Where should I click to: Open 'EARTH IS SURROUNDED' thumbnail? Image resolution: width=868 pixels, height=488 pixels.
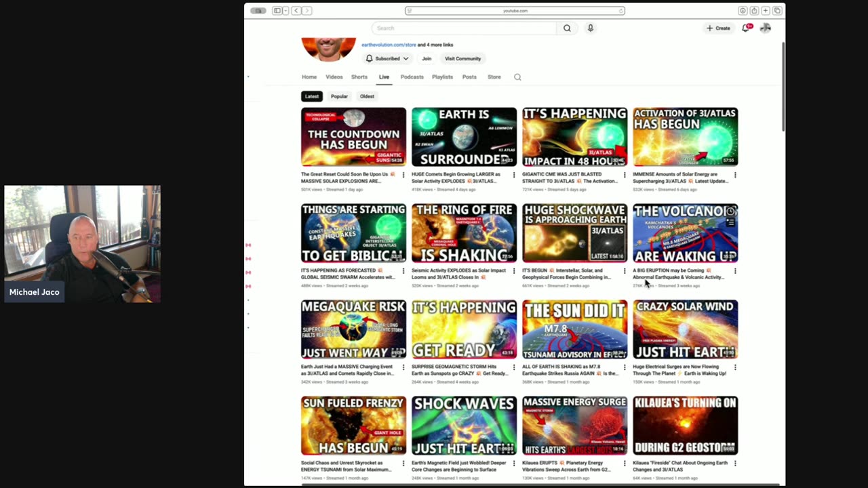(464, 137)
